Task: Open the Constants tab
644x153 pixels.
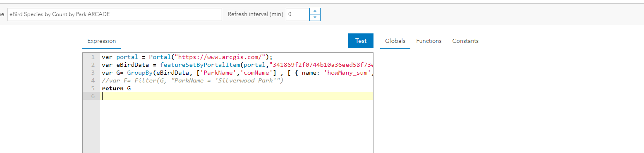Action: point(465,41)
